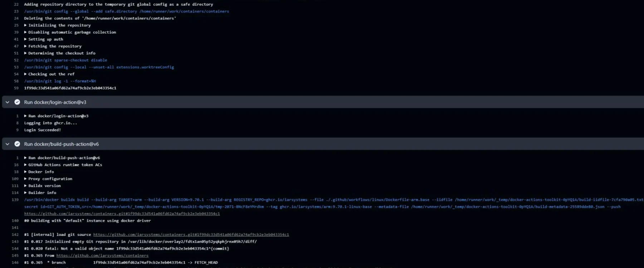Expand the 'Docker info' log group

25,172
